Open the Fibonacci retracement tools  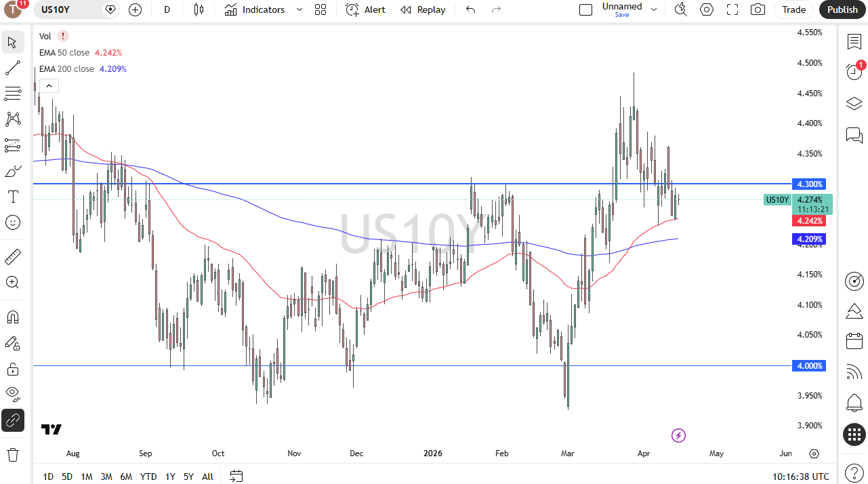pyautogui.click(x=12, y=94)
